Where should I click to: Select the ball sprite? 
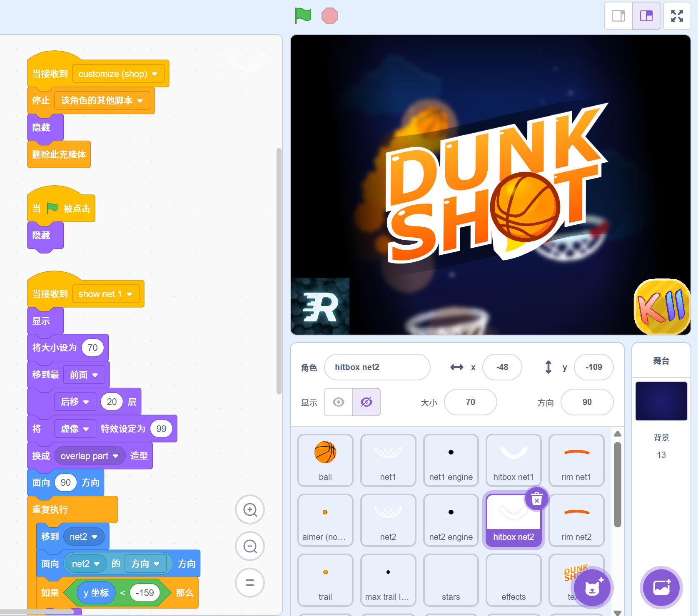coord(325,460)
